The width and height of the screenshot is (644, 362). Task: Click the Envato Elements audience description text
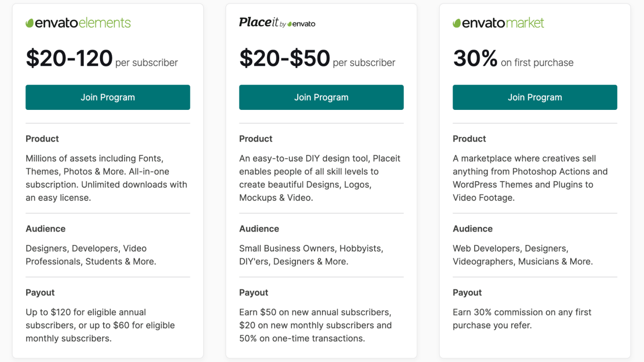(x=91, y=255)
